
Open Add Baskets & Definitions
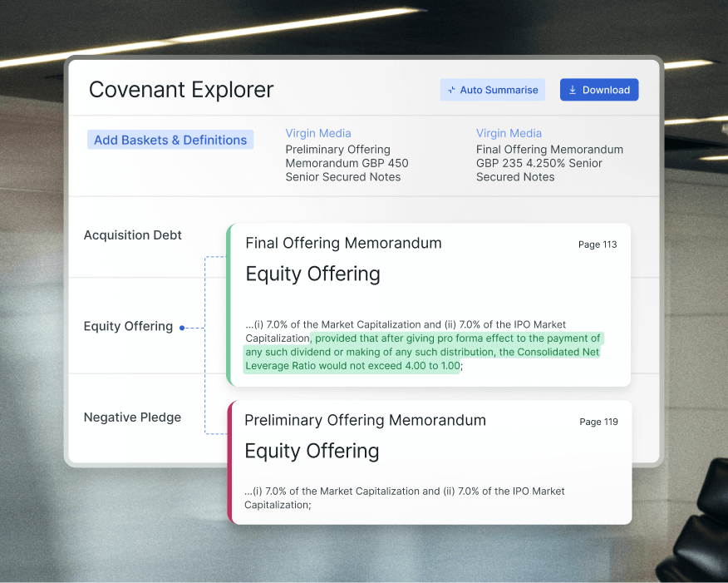pyautogui.click(x=170, y=139)
